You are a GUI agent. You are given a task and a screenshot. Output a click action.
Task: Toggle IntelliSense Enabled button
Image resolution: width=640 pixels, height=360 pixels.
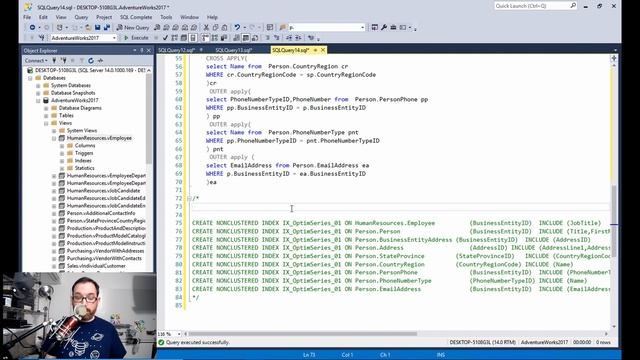(193, 38)
